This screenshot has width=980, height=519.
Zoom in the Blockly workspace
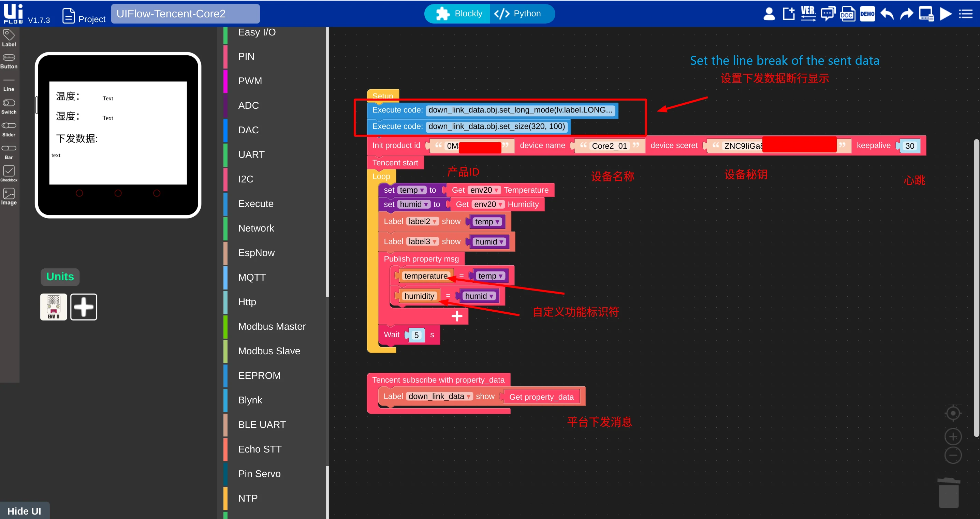pyautogui.click(x=953, y=436)
